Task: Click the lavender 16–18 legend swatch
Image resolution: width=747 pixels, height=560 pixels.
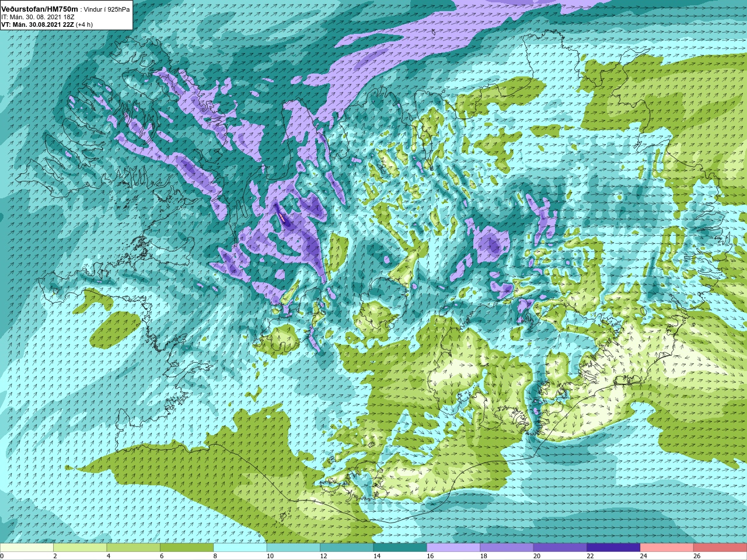Action: tap(453, 548)
